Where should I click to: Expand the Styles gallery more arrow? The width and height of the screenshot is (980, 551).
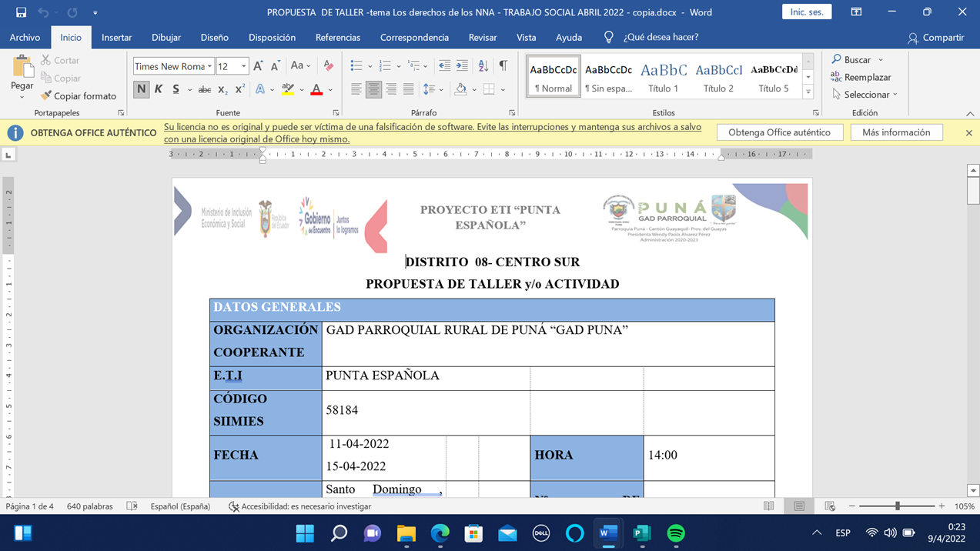pos(808,93)
